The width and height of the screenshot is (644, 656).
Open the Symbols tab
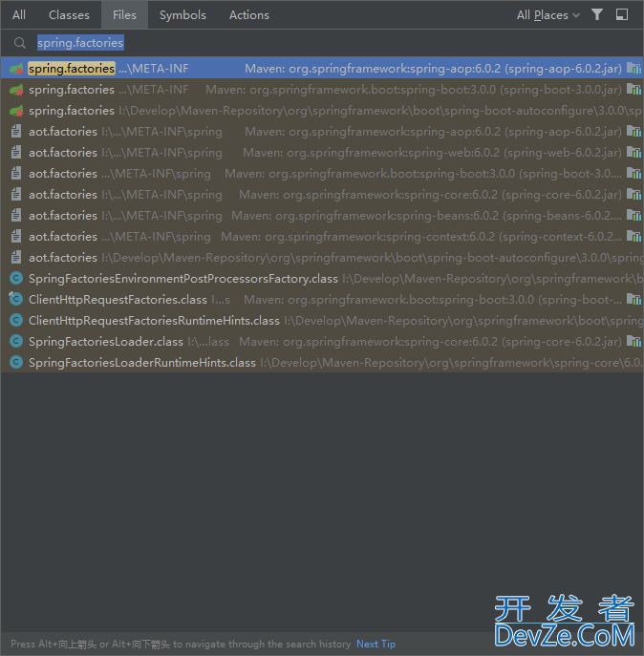tap(182, 15)
